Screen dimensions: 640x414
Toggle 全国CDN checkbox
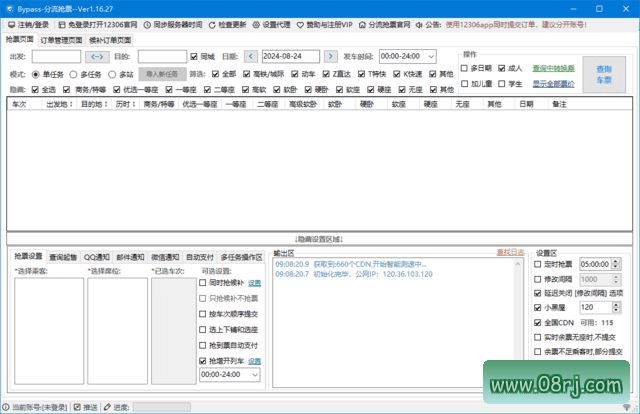(538, 323)
